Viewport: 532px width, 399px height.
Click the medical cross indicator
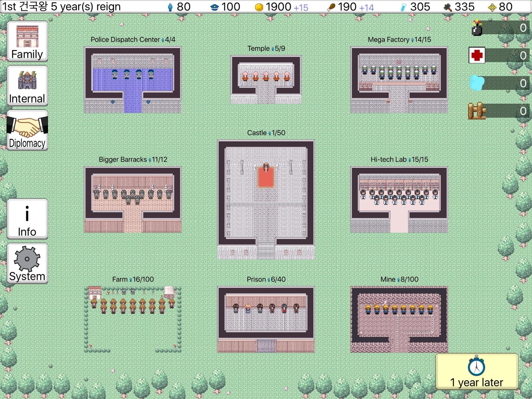click(x=477, y=56)
